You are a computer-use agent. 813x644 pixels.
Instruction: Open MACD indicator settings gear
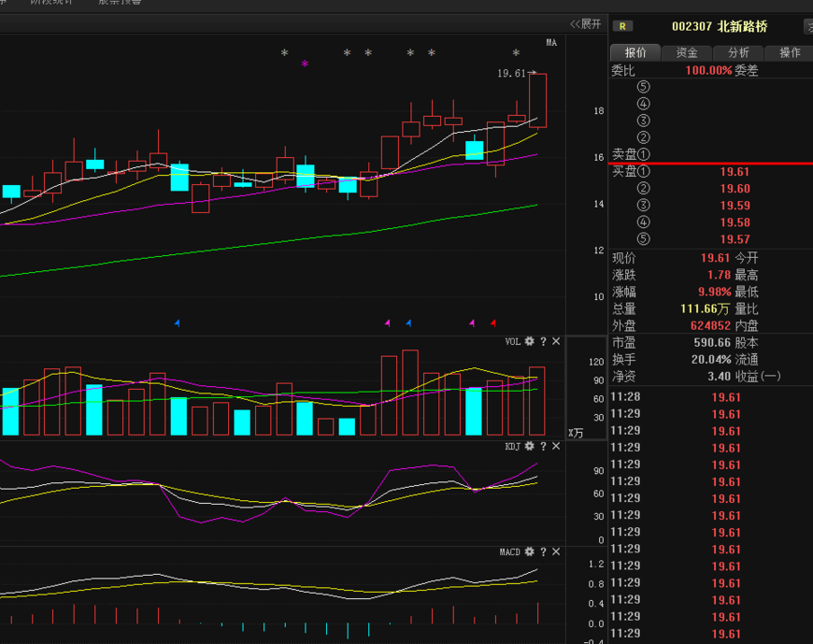coord(529,551)
